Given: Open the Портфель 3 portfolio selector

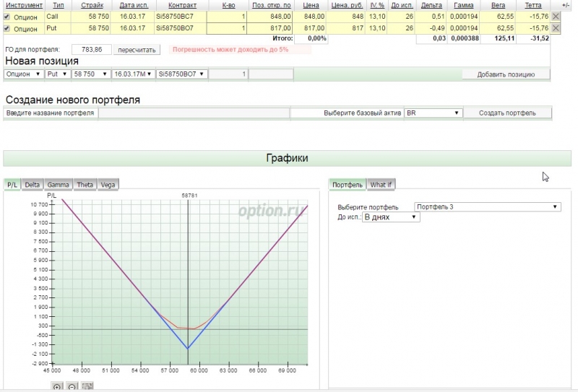Looking at the screenshot, I should 487,206.
